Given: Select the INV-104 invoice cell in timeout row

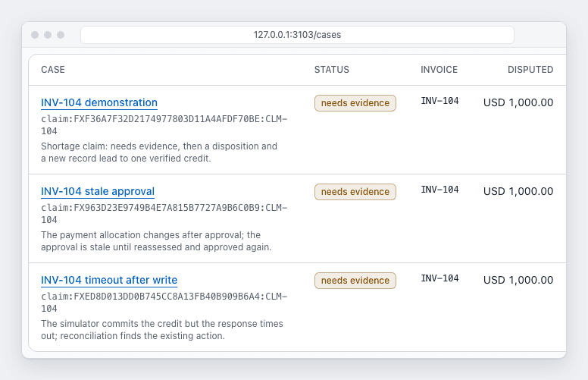Looking at the screenshot, I should 439,278.
